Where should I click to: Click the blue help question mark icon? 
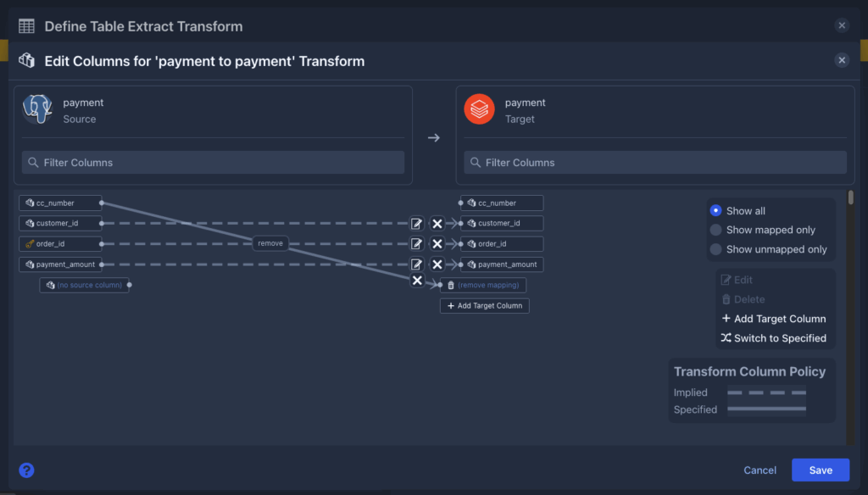pyautogui.click(x=26, y=470)
